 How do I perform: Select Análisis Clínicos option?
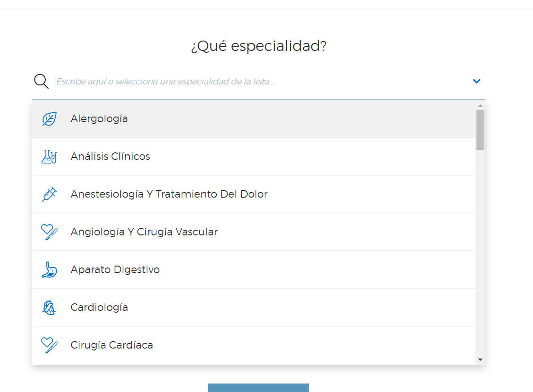(110, 157)
